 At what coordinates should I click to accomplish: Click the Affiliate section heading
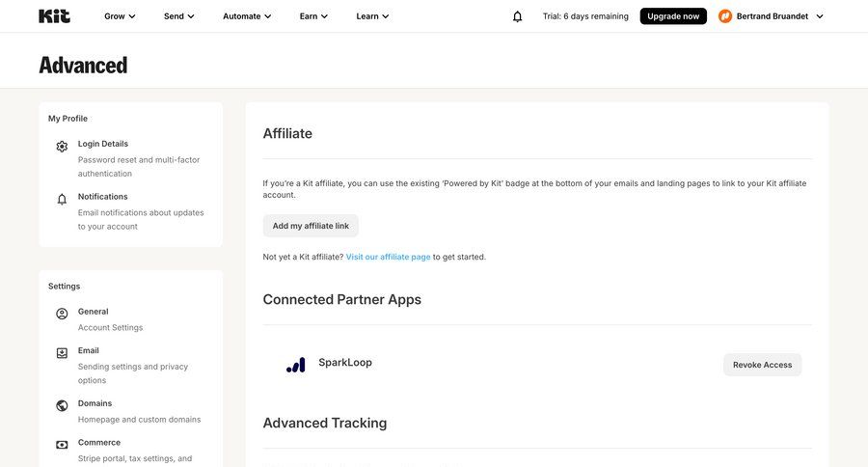pos(287,133)
